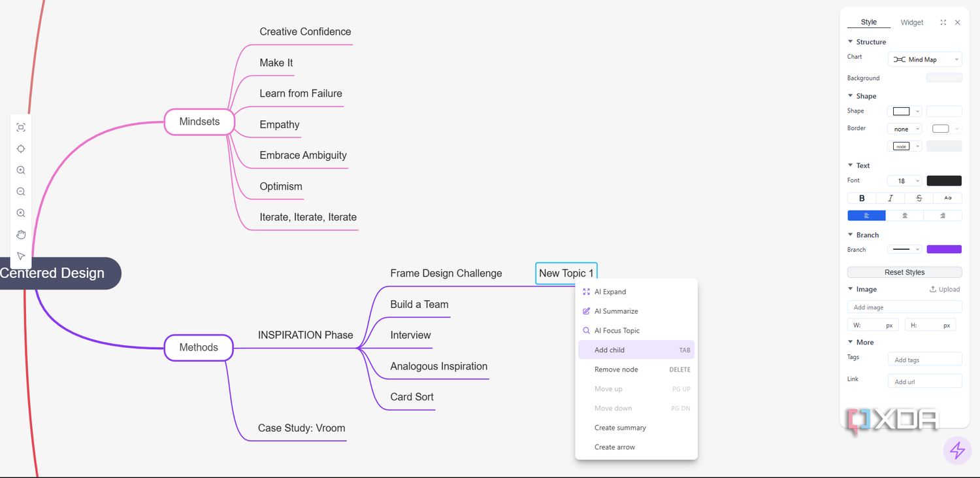The height and width of the screenshot is (478, 980).
Task: Toggle italic text formatting
Action: tap(890, 198)
